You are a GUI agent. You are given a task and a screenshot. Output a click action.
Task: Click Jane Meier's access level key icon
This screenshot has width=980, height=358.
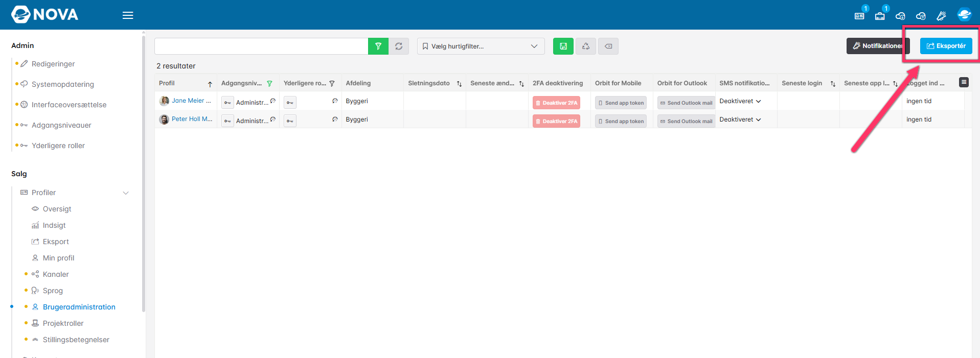click(227, 103)
